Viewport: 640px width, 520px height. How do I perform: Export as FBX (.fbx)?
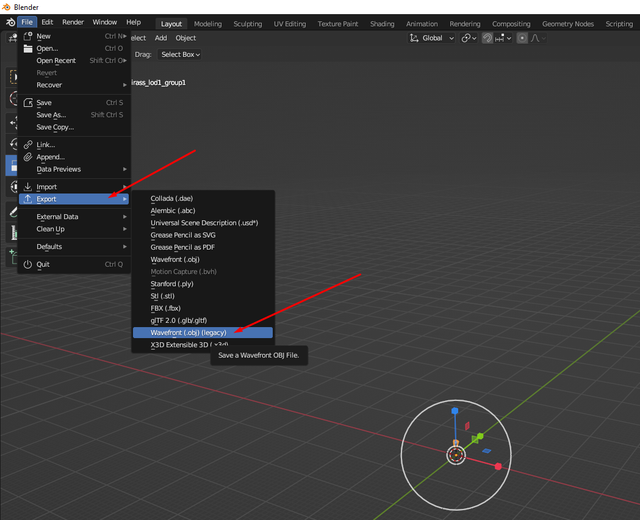coord(203,308)
